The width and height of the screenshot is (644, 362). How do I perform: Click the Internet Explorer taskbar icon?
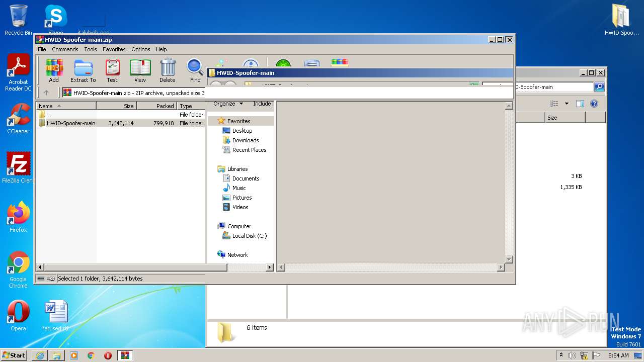pos(40,355)
